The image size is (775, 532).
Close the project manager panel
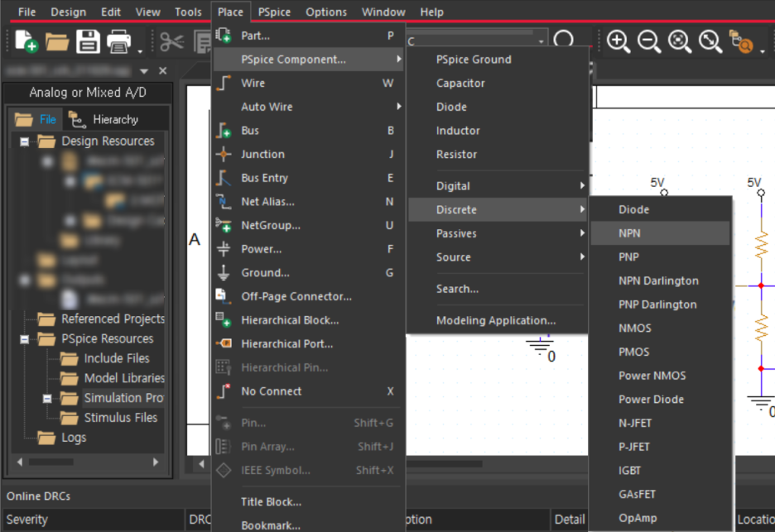tap(162, 70)
